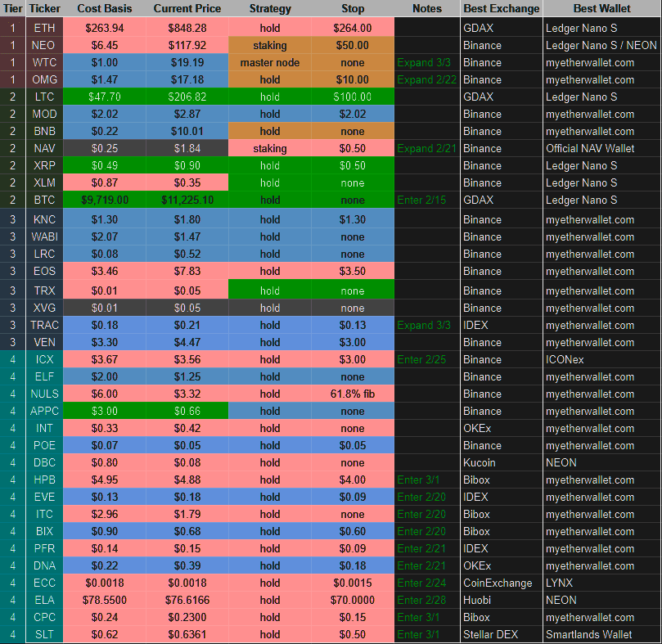662x644 pixels.
Task: Click the LTC ticker cell
Action: (x=44, y=97)
